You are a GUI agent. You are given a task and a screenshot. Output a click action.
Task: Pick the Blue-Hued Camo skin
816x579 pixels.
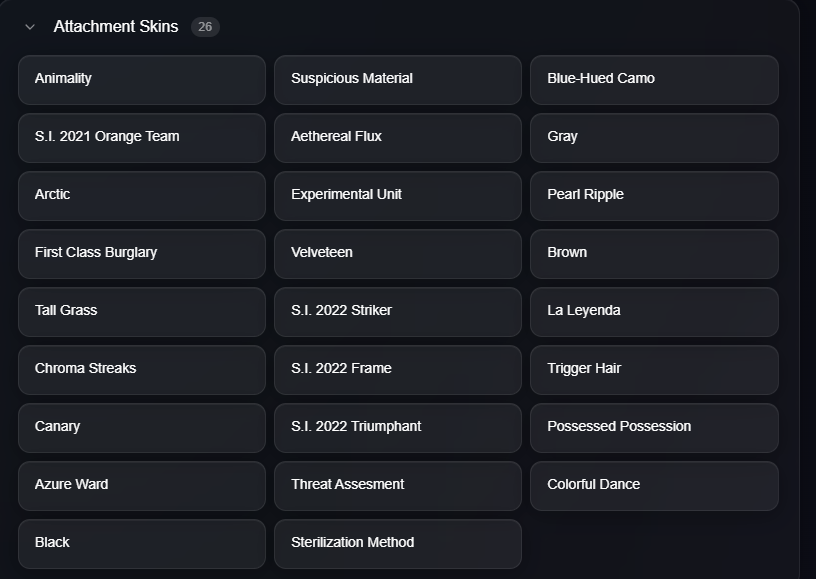tap(653, 79)
